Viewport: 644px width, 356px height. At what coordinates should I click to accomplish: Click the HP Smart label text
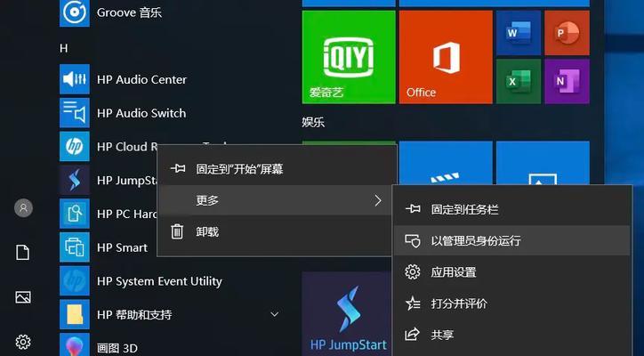[122, 247]
